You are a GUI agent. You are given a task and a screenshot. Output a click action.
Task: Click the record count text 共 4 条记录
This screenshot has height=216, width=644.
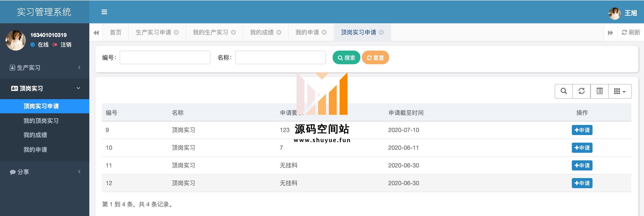154,204
